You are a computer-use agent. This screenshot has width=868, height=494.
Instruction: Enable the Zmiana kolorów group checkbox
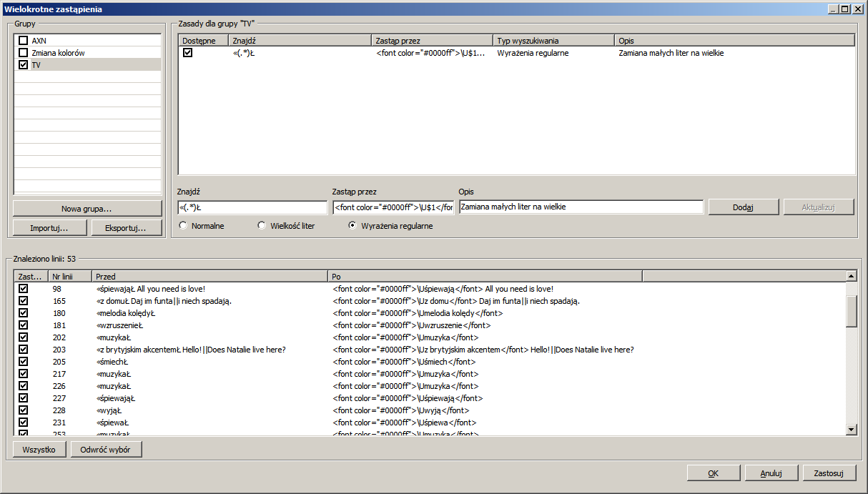click(x=24, y=53)
